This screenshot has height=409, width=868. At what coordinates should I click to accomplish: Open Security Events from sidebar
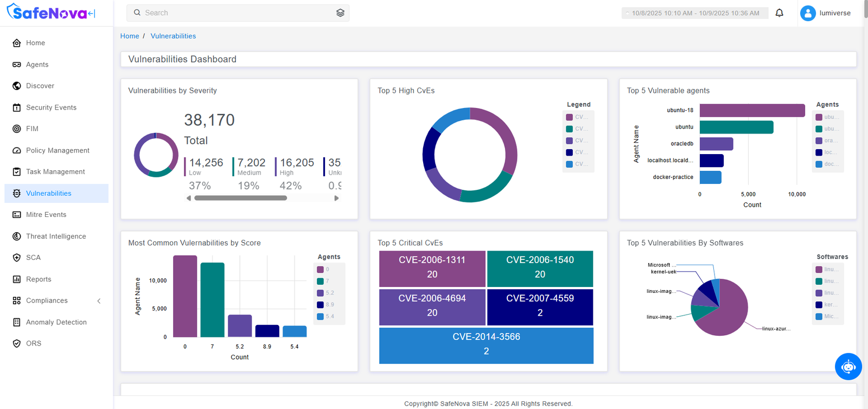click(x=51, y=107)
